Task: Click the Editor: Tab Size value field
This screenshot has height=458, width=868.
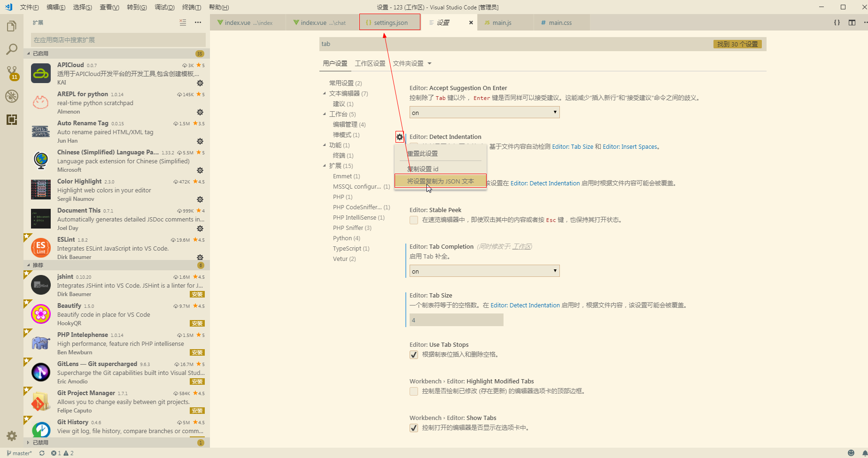Action: click(457, 321)
